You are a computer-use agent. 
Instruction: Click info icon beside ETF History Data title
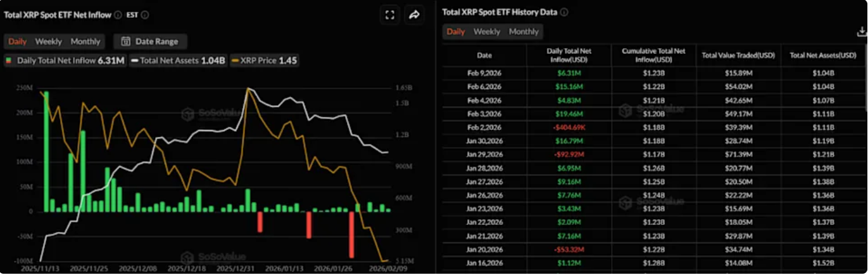point(564,12)
